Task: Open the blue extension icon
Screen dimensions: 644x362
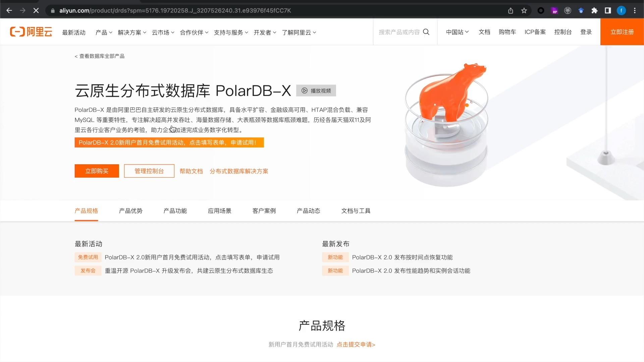Action: click(x=581, y=11)
